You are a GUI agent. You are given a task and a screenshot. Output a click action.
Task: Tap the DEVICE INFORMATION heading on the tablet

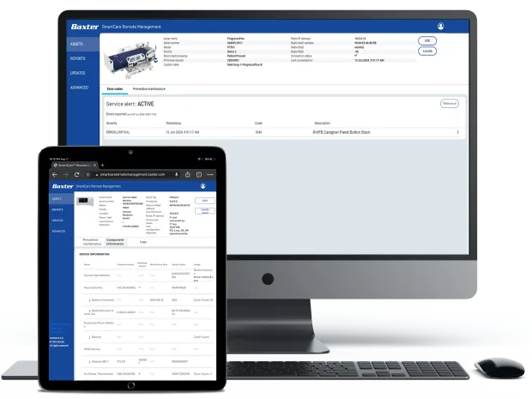pos(94,254)
